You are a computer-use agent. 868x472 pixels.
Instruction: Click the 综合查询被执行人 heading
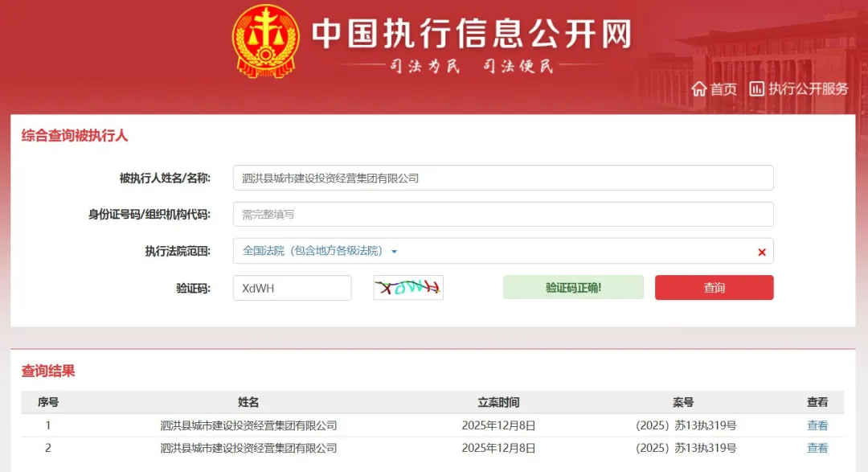pyautogui.click(x=75, y=136)
